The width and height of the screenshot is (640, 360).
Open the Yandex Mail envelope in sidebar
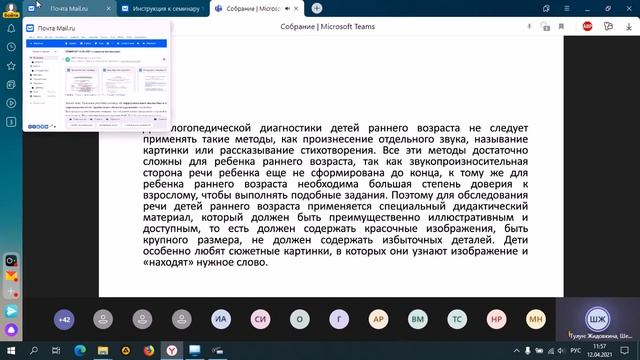11,277
